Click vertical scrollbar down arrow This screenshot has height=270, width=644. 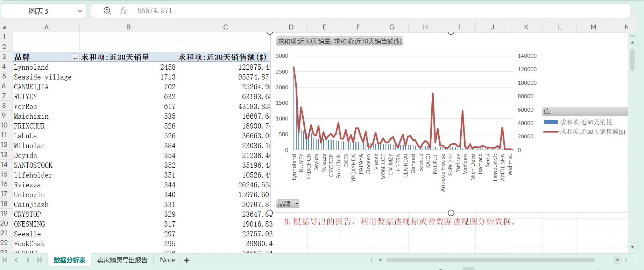[632, 247]
